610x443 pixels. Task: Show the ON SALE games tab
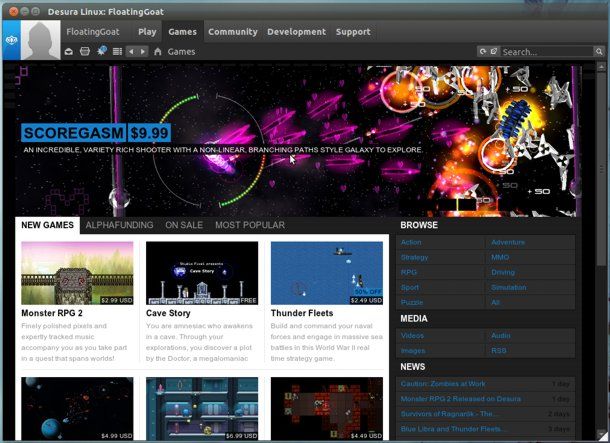(184, 225)
